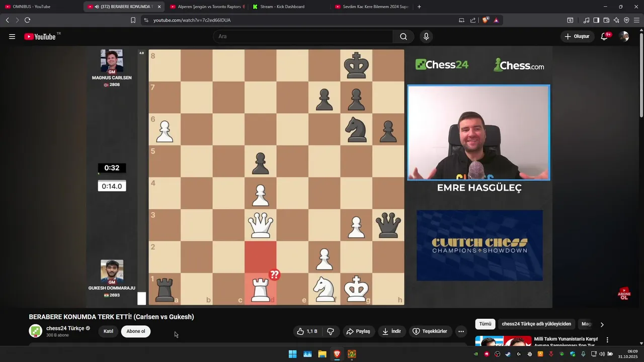The height and width of the screenshot is (362, 644).
Task: Open Windows Start menu
Action: [292, 354]
